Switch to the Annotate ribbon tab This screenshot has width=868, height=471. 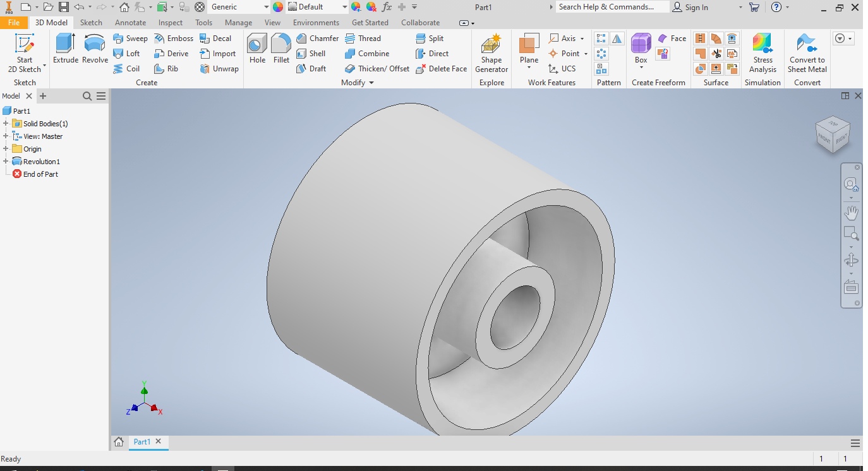(130, 22)
